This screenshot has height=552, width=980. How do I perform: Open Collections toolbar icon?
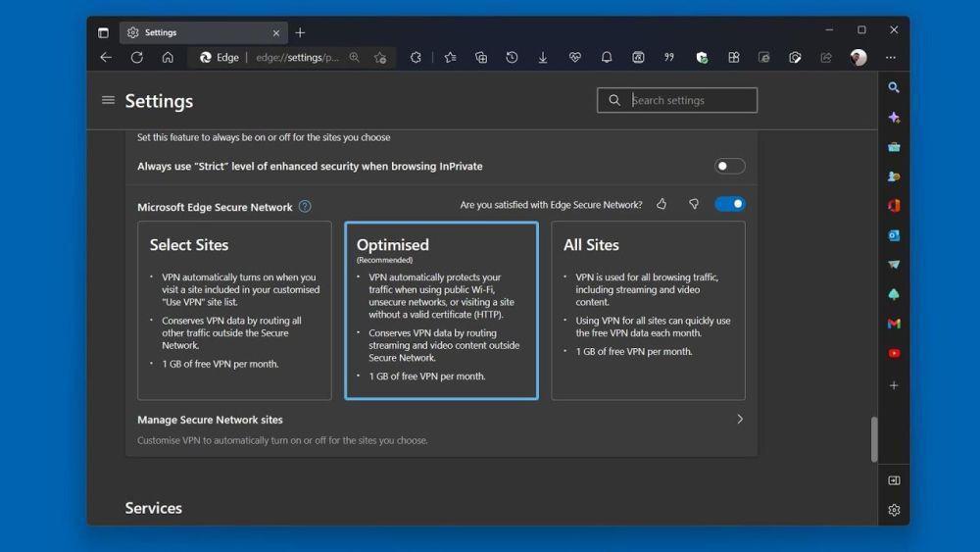click(480, 58)
